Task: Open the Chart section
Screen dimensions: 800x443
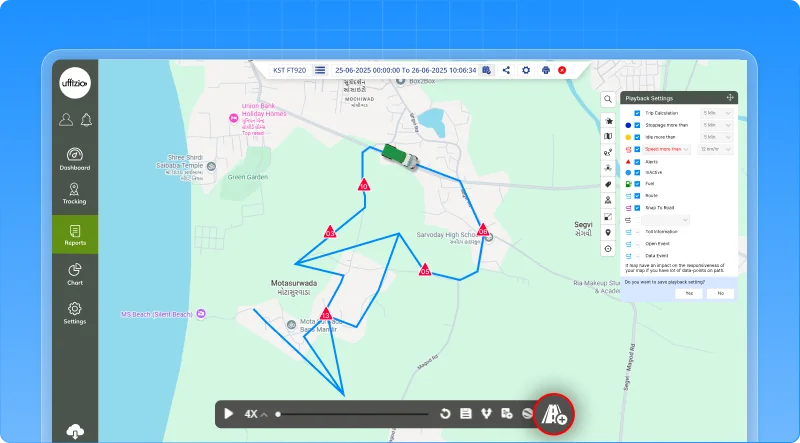Action: [x=75, y=274]
